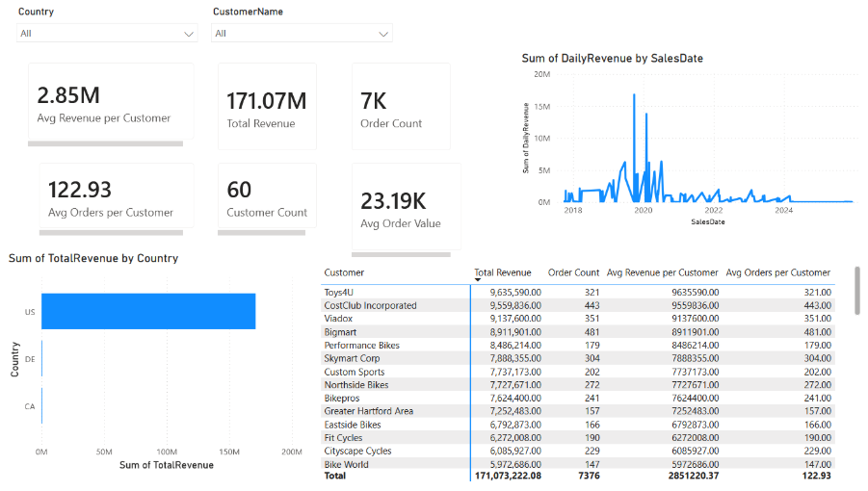868x491 pixels.
Task: Click the CA bar in revenue chart
Action: [x=42, y=406]
